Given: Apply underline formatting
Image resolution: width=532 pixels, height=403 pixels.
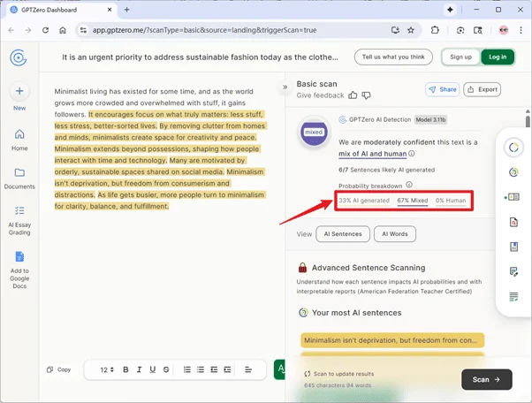Looking at the screenshot, I should tap(153, 369).
